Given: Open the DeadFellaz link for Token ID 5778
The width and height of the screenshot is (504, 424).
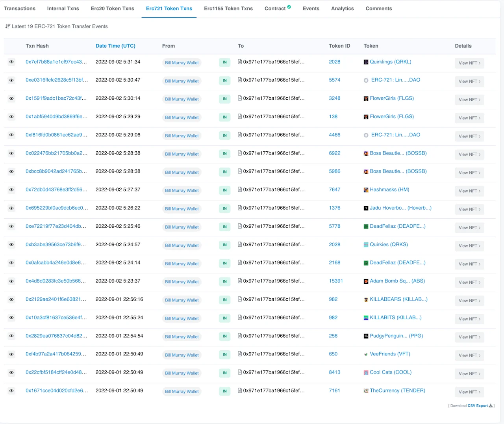Looking at the screenshot, I should (398, 227).
